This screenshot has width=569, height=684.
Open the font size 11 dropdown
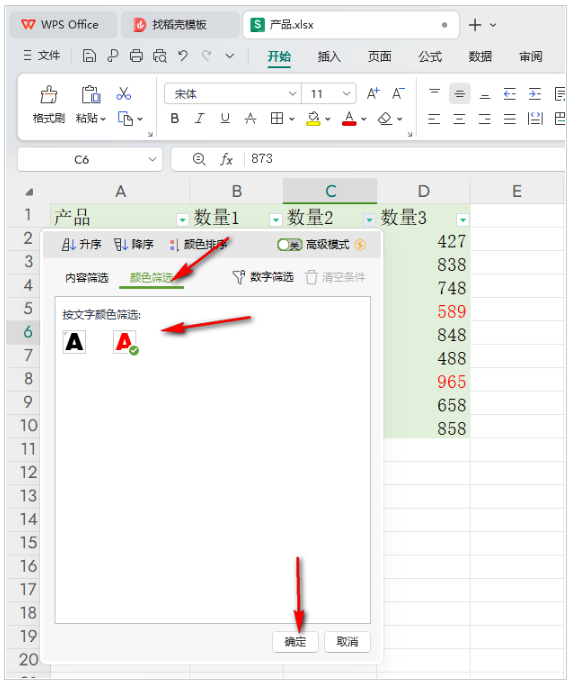[x=329, y=94]
